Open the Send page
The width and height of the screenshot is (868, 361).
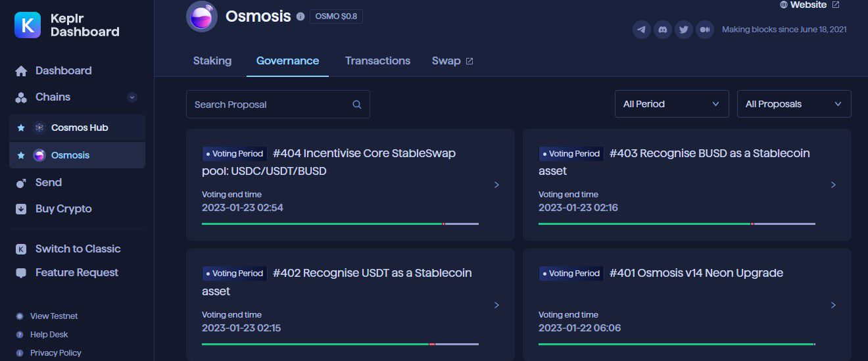pyautogui.click(x=49, y=182)
